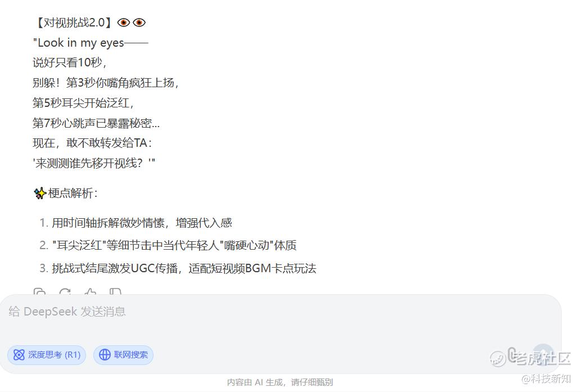Click the send arrow button in message box
The image size is (582, 392).
543,354
